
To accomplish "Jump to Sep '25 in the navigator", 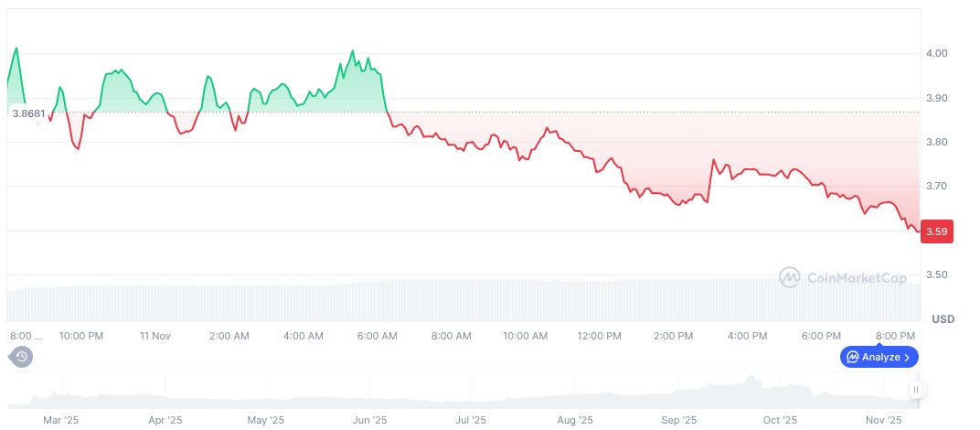I will click(x=678, y=420).
